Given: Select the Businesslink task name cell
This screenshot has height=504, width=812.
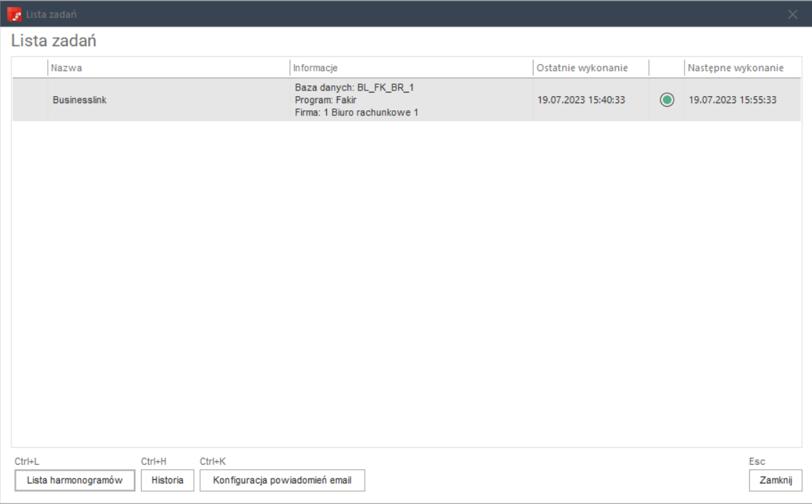Looking at the screenshot, I should coord(169,100).
